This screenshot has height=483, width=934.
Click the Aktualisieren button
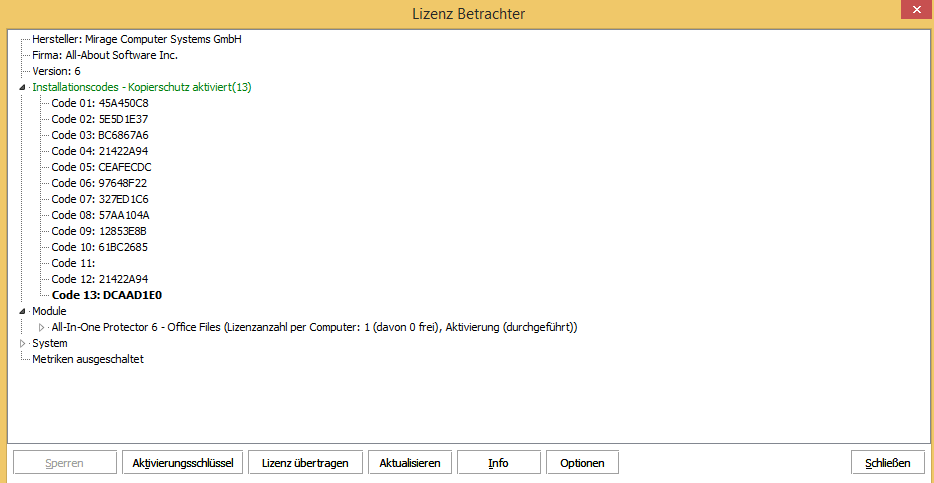pyautogui.click(x=410, y=463)
